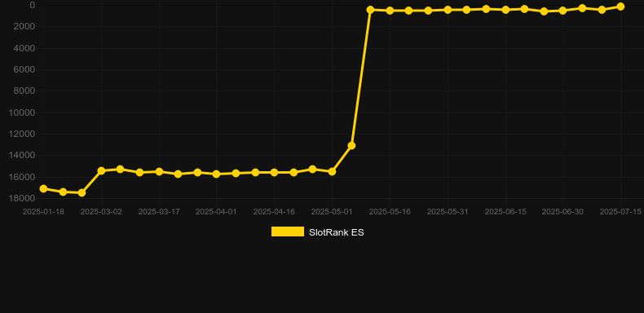The width and height of the screenshot is (644, 313).
Task: Click the mid-jump data point near rank 13000
Action: (351, 145)
